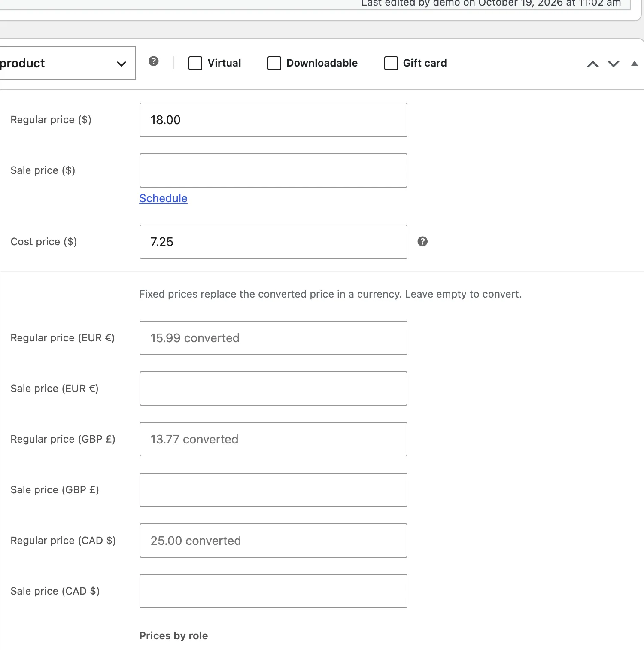
Task: Click the Regular price (CAD $) input
Action: pos(273,541)
